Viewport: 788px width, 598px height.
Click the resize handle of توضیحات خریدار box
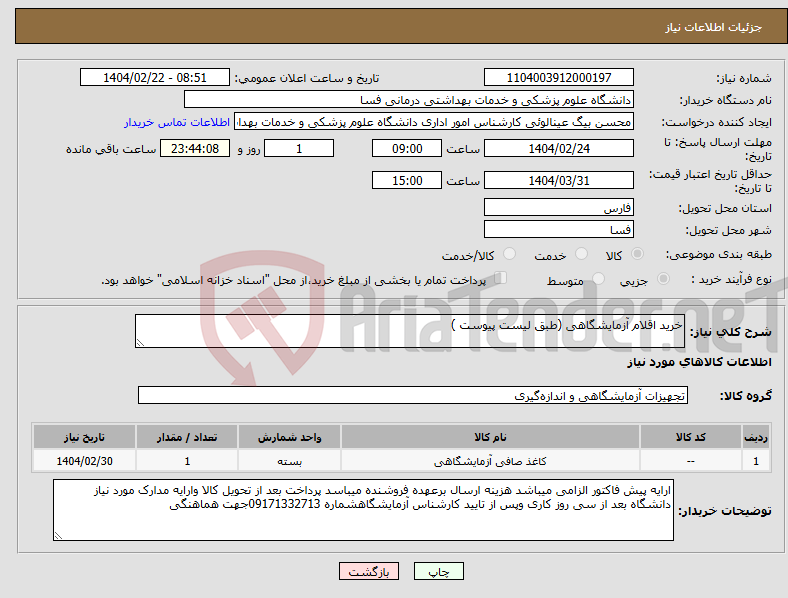58,536
